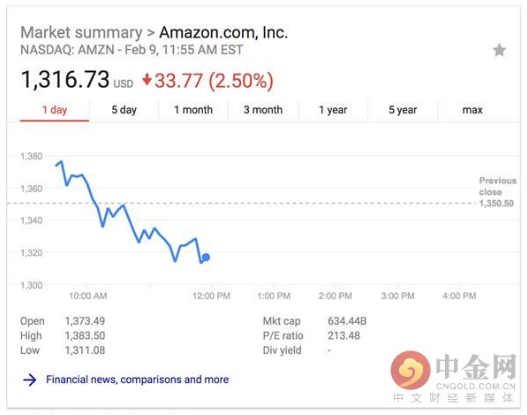
Task: Open Financial news, comparisons and more link
Action: point(137,379)
